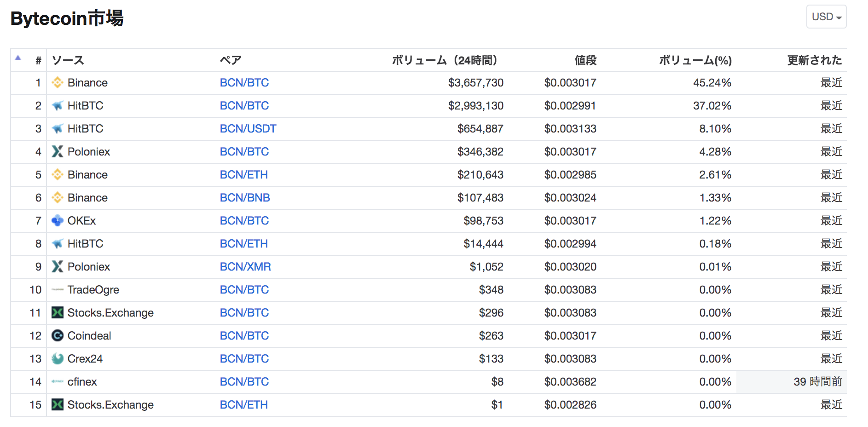868x427 pixels.
Task: Sort by the ペア column header
Action: coord(231,60)
